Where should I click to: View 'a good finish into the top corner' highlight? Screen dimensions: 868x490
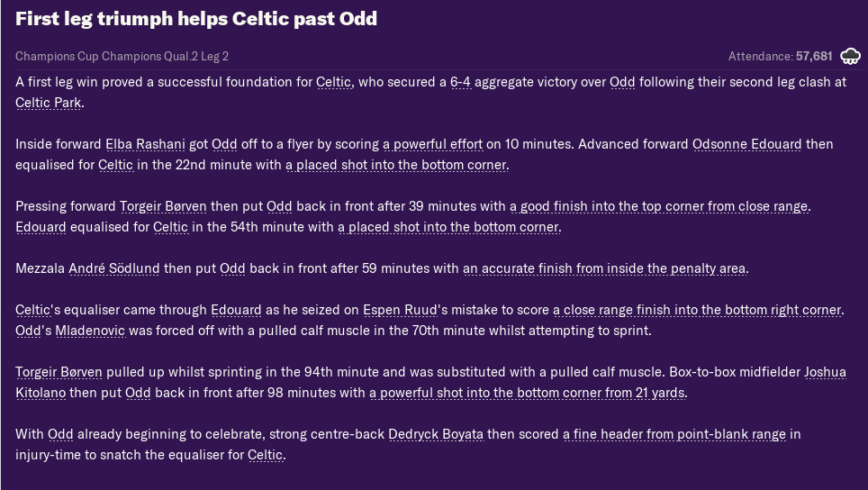[659, 206]
